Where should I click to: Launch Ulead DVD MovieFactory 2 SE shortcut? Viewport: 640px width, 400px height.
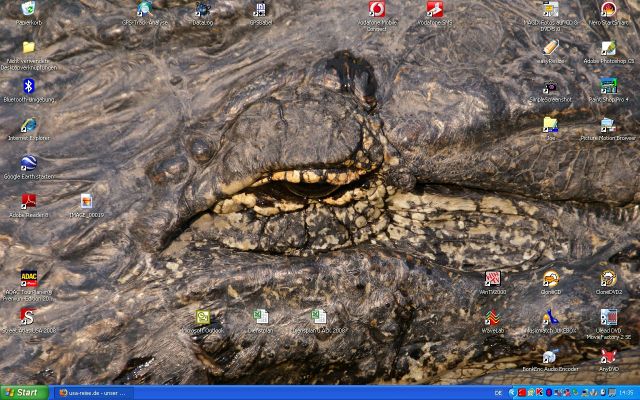tap(609, 317)
